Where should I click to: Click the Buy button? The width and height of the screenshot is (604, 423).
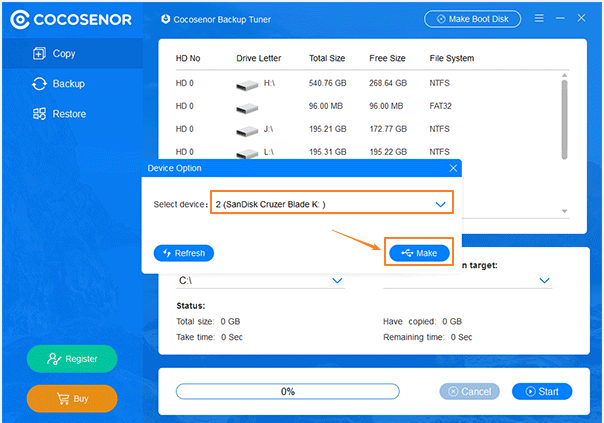72,398
